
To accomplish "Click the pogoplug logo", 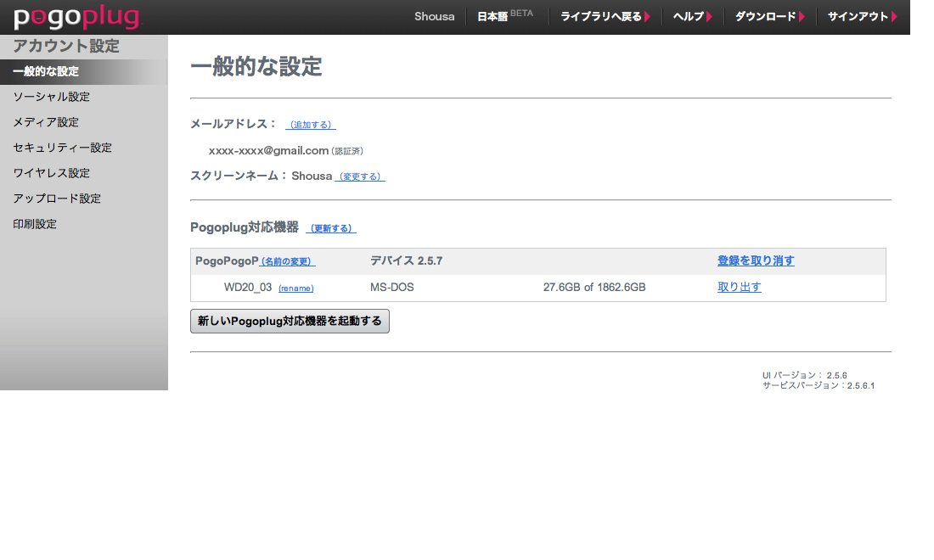I will (77, 17).
